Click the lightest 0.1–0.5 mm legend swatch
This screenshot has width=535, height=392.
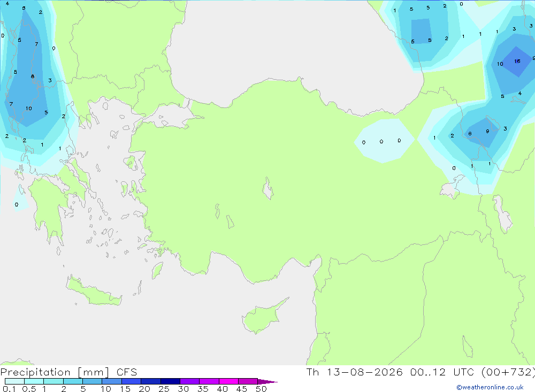[14, 381]
